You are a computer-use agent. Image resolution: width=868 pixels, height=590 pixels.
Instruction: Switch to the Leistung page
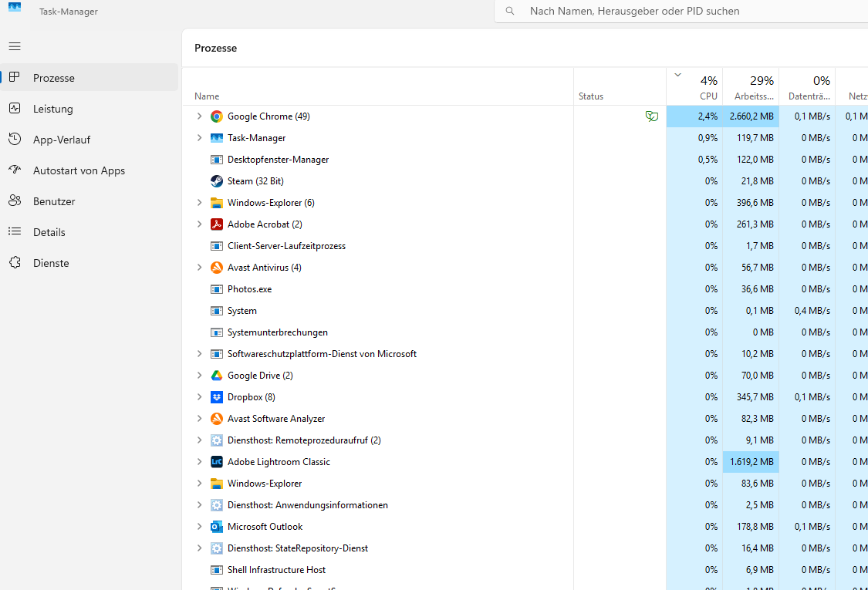pos(90,109)
